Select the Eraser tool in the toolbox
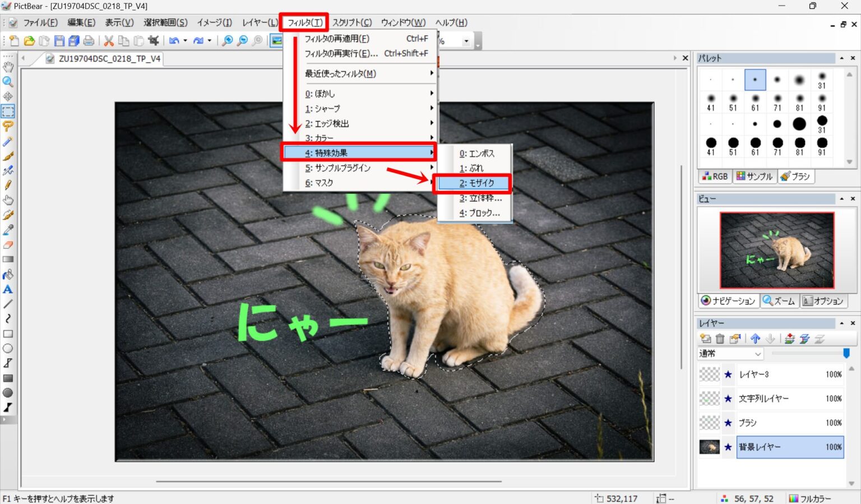 click(8, 245)
